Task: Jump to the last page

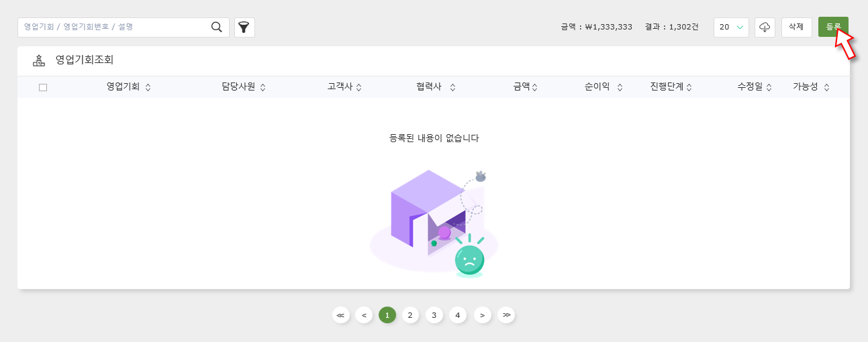Action: [x=506, y=315]
